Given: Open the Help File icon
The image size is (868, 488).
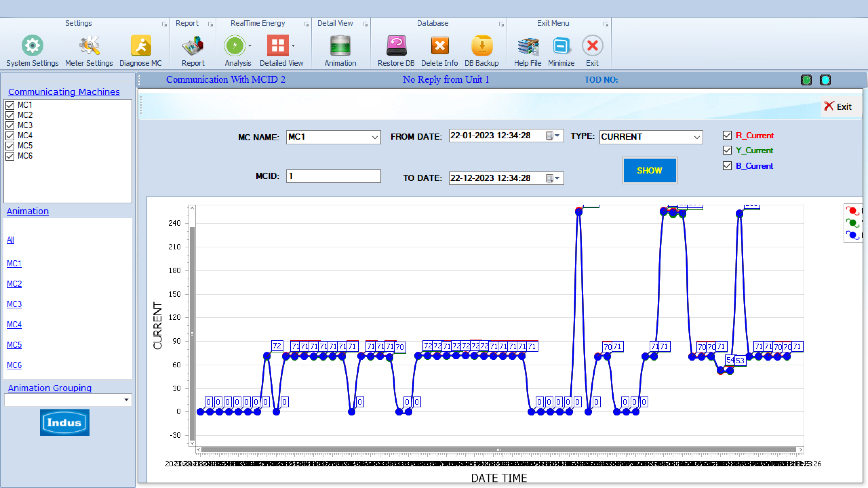Looking at the screenshot, I should click(x=528, y=46).
